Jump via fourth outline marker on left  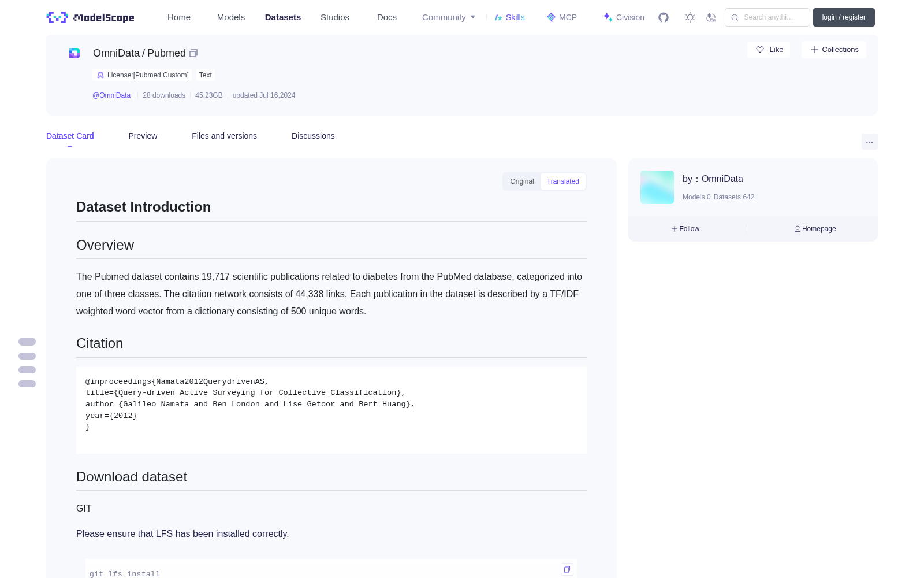27,384
